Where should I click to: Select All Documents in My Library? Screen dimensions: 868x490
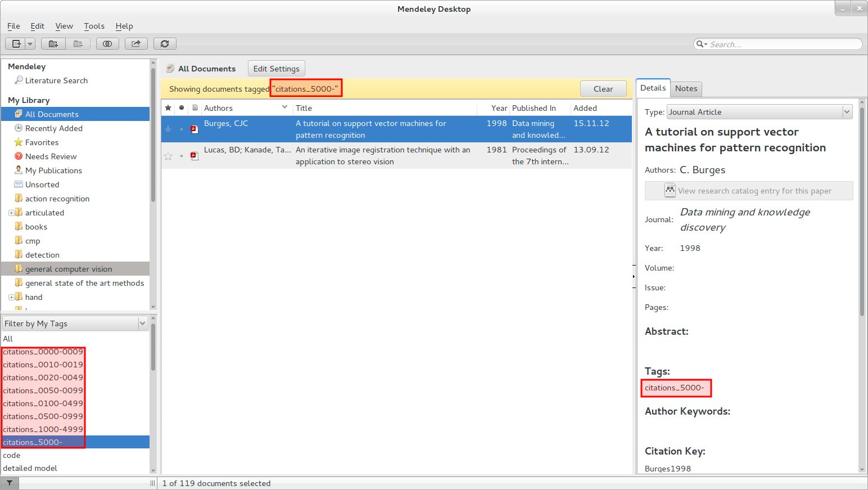[x=75, y=114]
